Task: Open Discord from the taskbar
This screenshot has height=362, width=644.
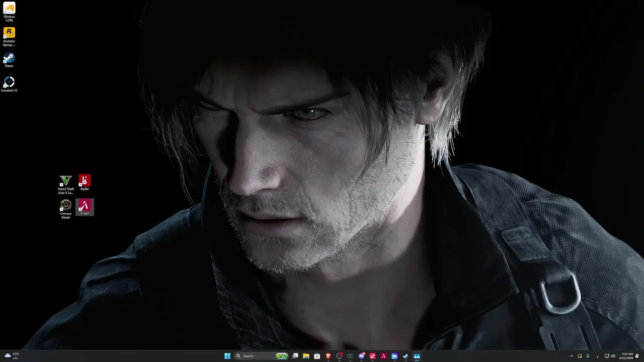Action: pos(362,356)
